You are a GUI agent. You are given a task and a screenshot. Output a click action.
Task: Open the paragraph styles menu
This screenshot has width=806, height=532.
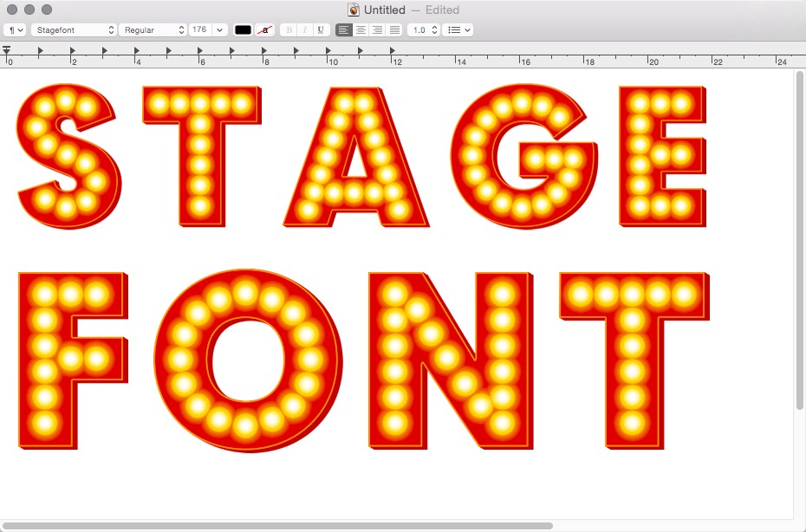click(x=15, y=29)
